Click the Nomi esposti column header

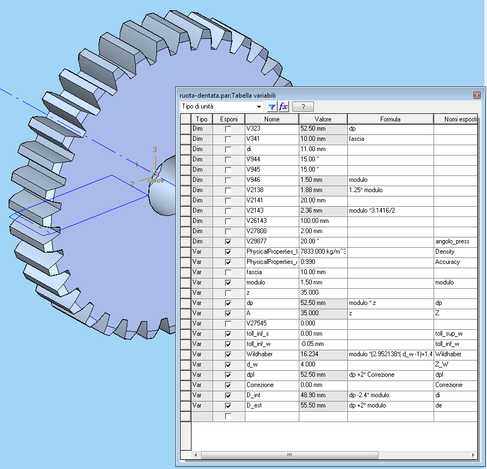coord(456,119)
